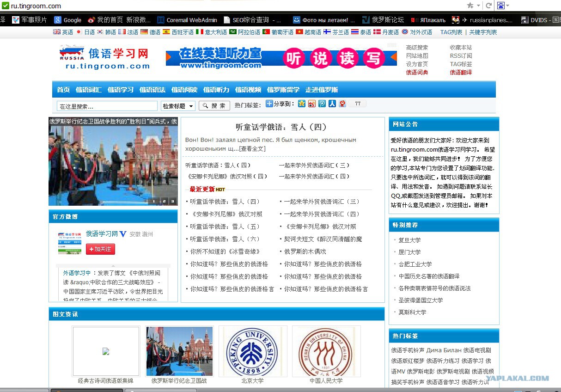
Task: Open the 检索标题 search type dropdown
Action: [x=178, y=106]
